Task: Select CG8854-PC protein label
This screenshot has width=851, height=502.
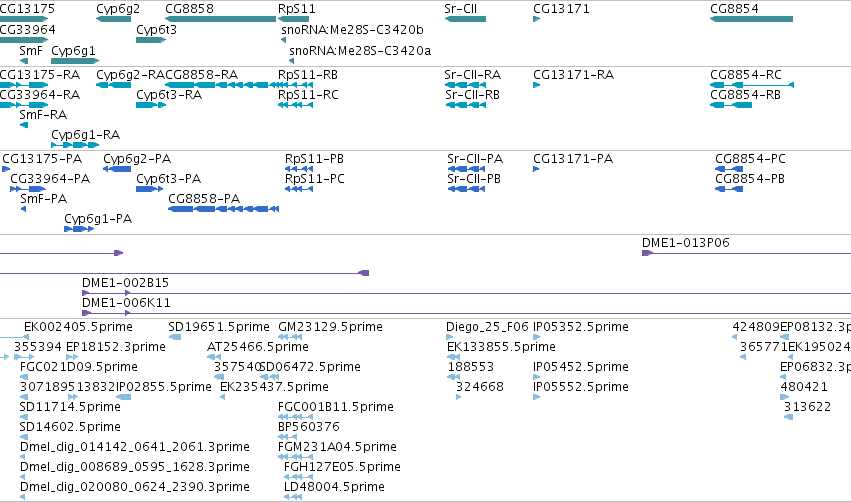Action: click(751, 159)
